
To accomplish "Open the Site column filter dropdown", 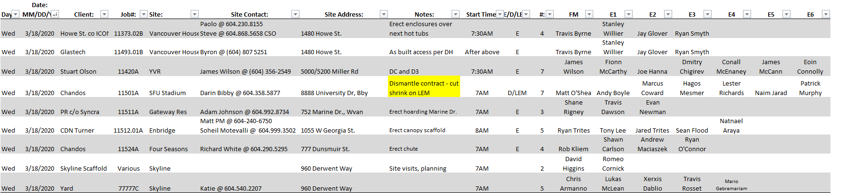I will (194, 14).
